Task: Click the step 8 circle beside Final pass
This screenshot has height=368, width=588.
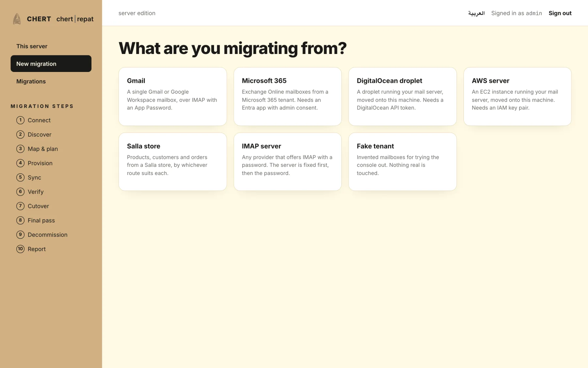Action: [x=20, y=220]
